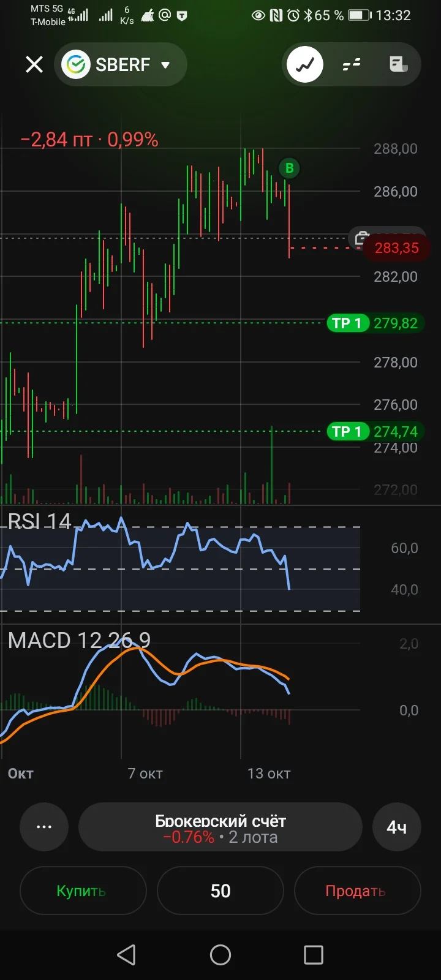Select the line chart view icon
The image size is (441, 980).
305,64
